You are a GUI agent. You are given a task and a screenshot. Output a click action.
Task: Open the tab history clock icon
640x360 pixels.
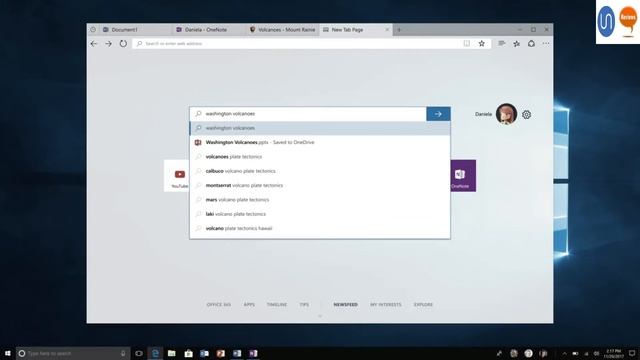pyautogui.click(x=93, y=30)
